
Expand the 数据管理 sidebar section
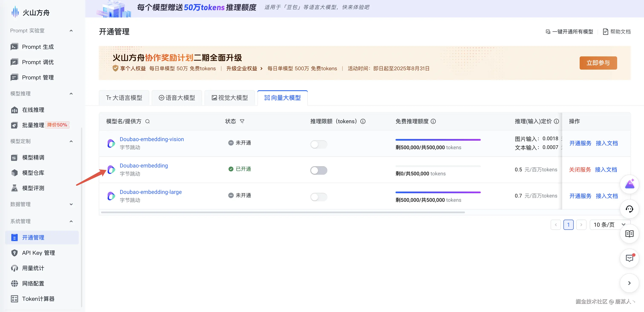tap(71, 204)
